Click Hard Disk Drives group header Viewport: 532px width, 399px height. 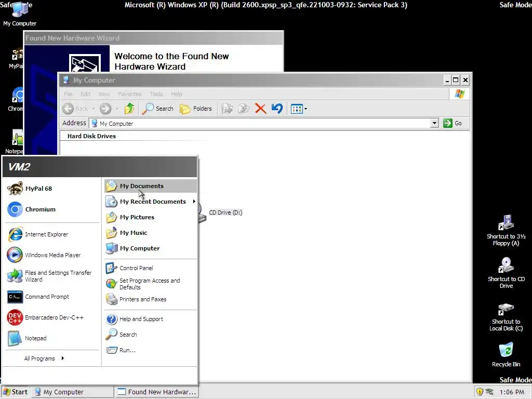point(91,136)
